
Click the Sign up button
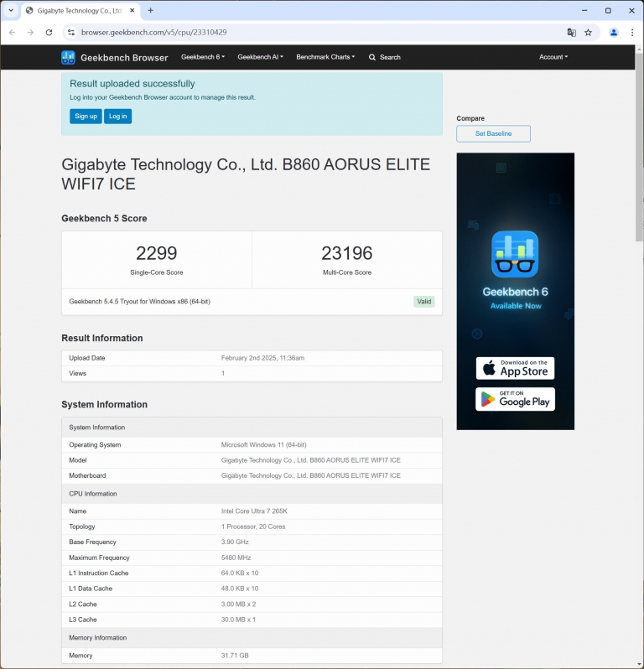pos(86,116)
